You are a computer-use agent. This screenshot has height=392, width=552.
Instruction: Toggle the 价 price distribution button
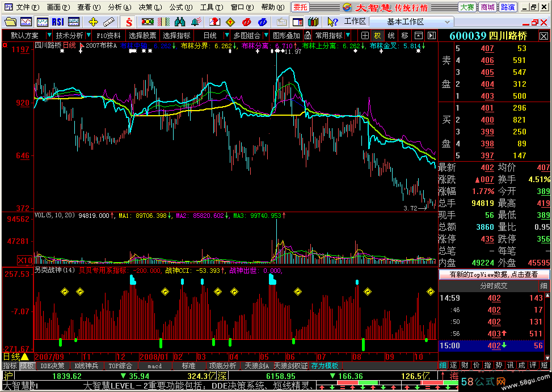(476, 365)
